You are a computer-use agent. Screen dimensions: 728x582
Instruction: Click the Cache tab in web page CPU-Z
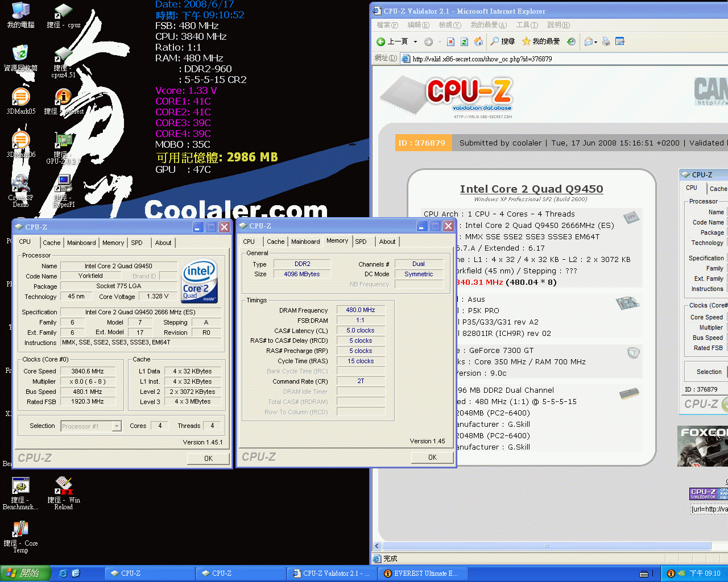tap(718, 189)
